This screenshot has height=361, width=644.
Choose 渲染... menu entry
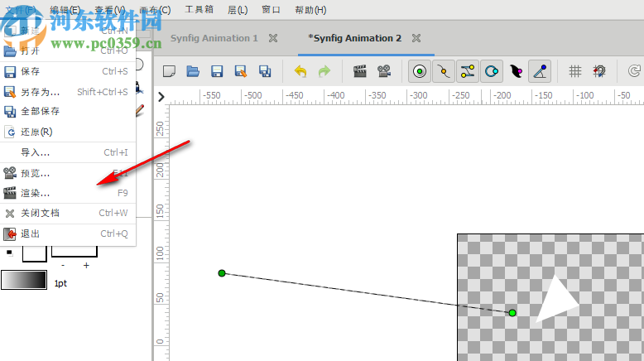tap(68, 193)
